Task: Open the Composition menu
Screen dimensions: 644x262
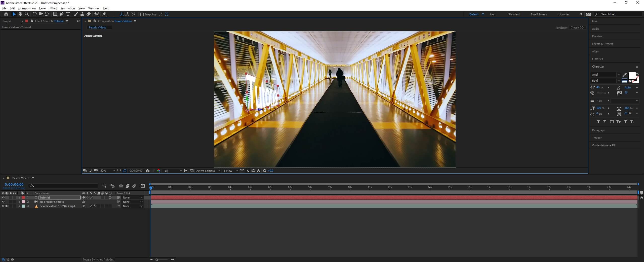Action: [x=27, y=8]
